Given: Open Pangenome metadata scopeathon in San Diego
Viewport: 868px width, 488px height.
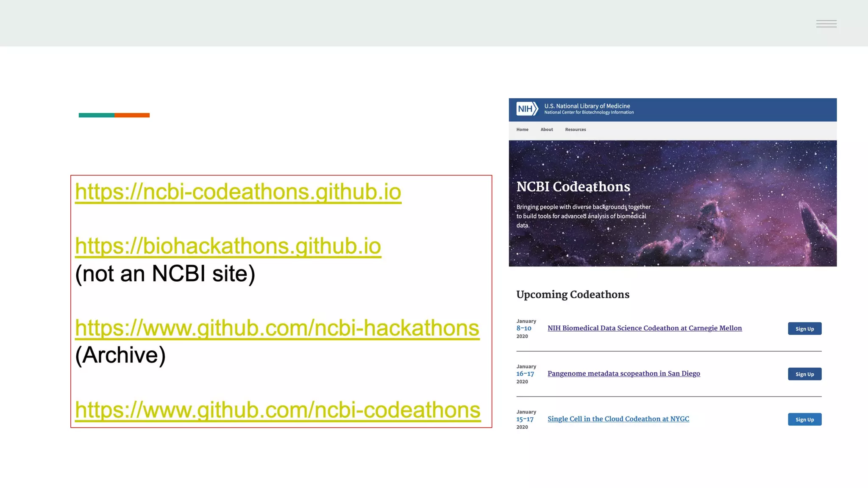Looking at the screenshot, I should [x=624, y=374].
